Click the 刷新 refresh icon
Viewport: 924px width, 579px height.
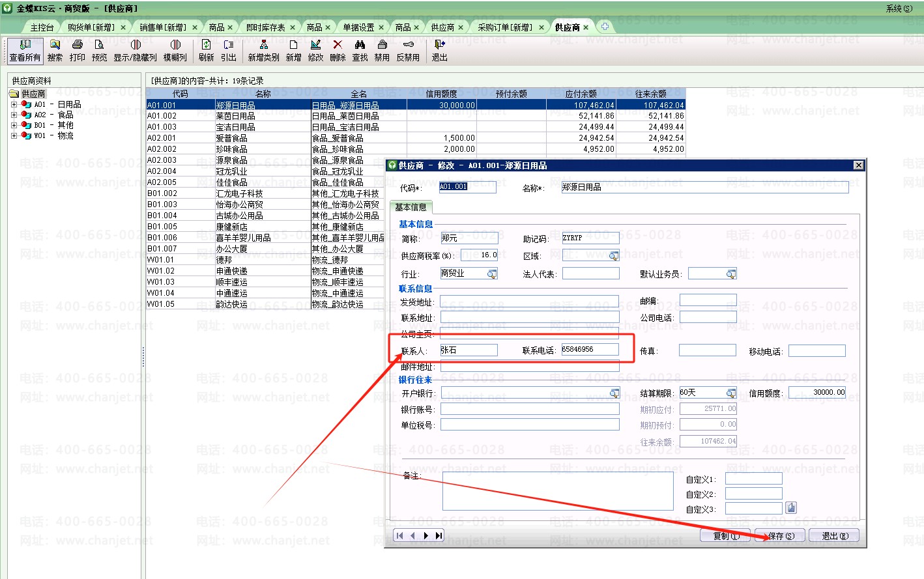206,50
